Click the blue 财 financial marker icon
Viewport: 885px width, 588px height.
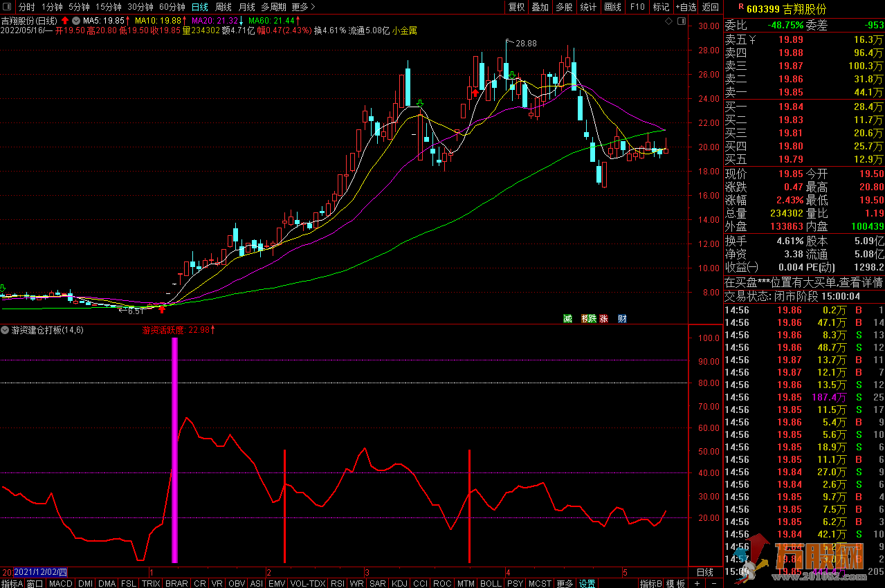(x=622, y=319)
